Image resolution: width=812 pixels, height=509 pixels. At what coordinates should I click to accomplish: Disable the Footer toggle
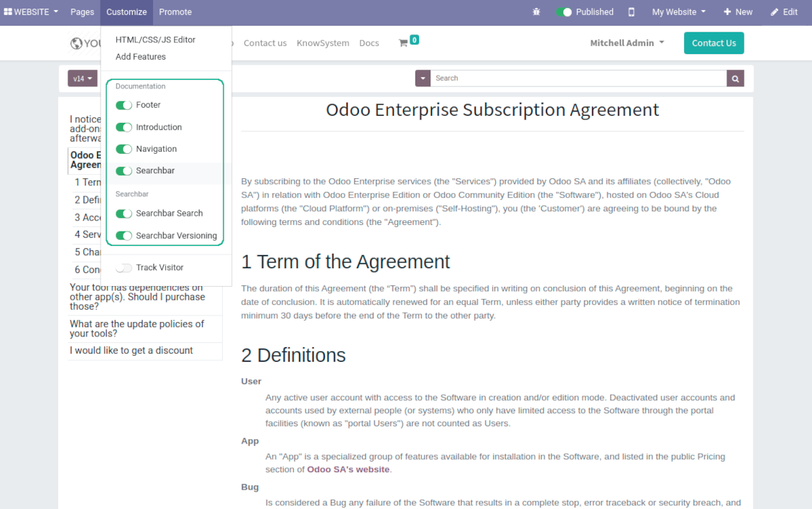point(124,105)
